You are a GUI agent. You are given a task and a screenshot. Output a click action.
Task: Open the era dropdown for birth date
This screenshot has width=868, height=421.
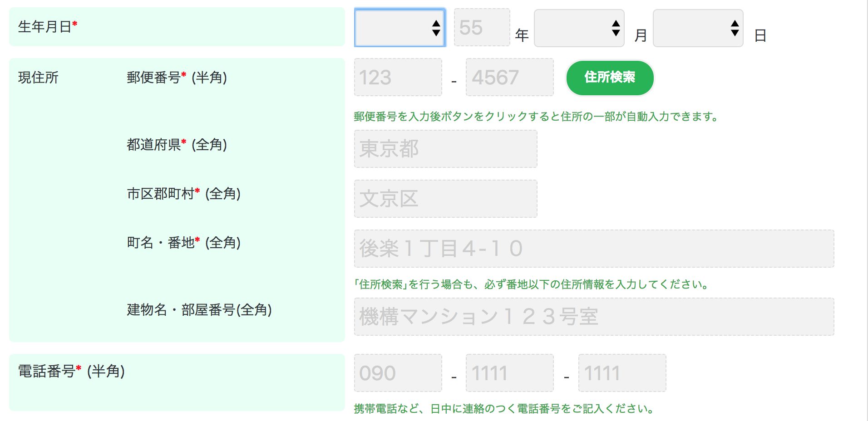point(399,28)
